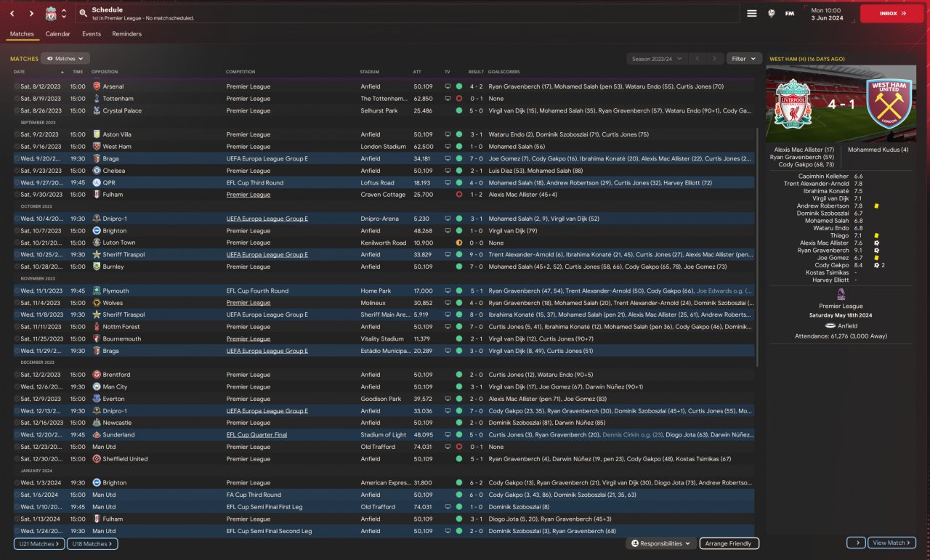This screenshot has height=560, width=930.
Task: Open the hamburger menu icon
Action: tap(752, 14)
